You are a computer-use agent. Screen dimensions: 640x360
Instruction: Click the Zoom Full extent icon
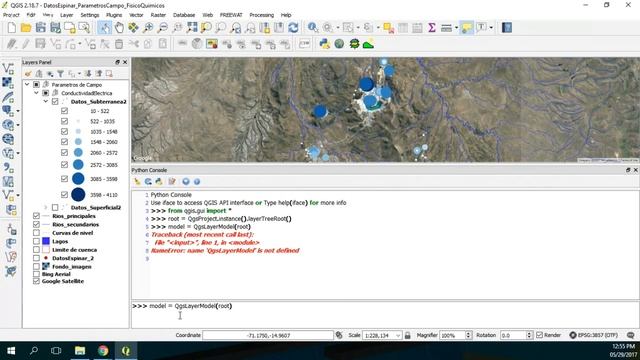coord(192,28)
